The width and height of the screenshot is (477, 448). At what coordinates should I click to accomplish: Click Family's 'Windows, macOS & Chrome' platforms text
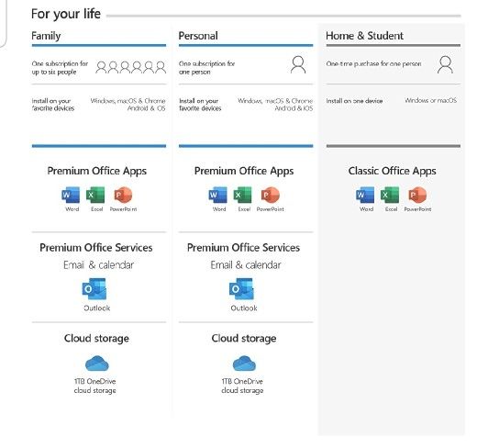click(128, 105)
